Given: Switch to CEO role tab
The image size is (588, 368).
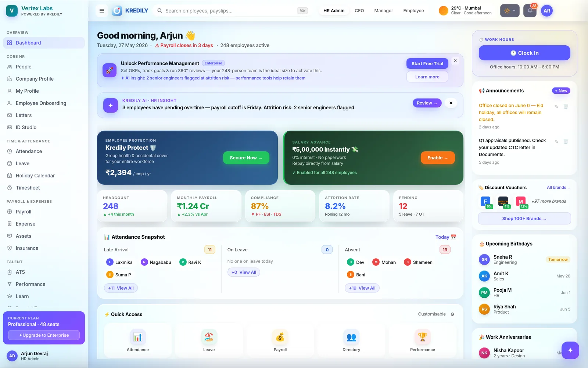Looking at the screenshot, I should pos(359,11).
